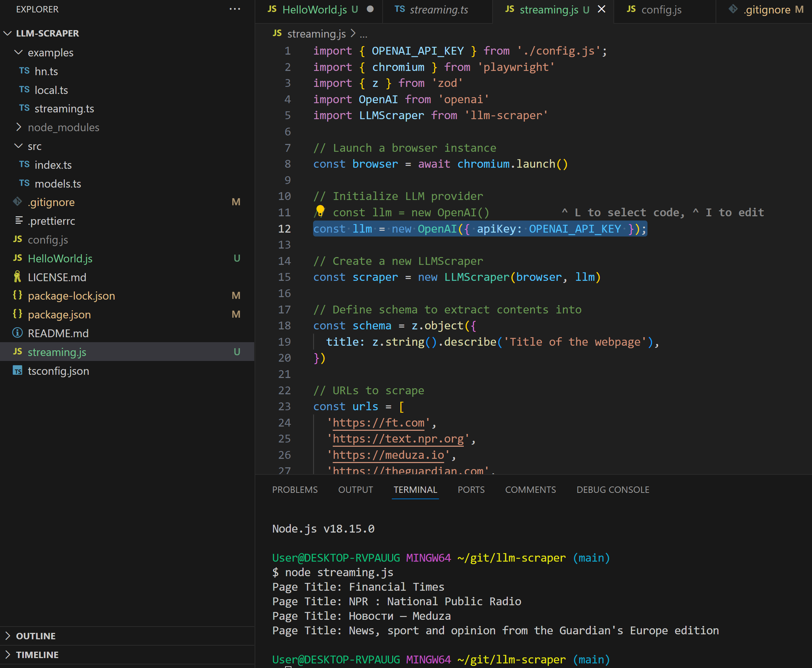The image size is (812, 668).
Task: Open the COMMENTS panel tab
Action: 530,489
